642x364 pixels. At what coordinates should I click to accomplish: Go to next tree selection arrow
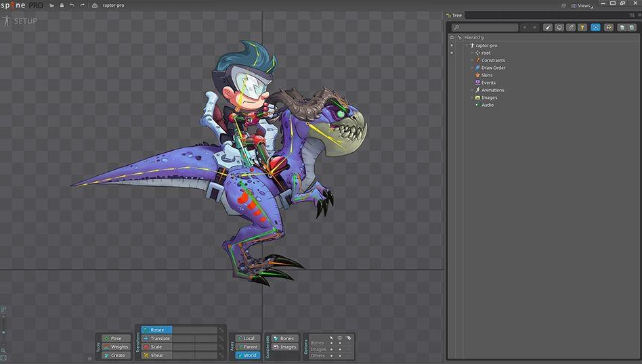tap(534, 28)
